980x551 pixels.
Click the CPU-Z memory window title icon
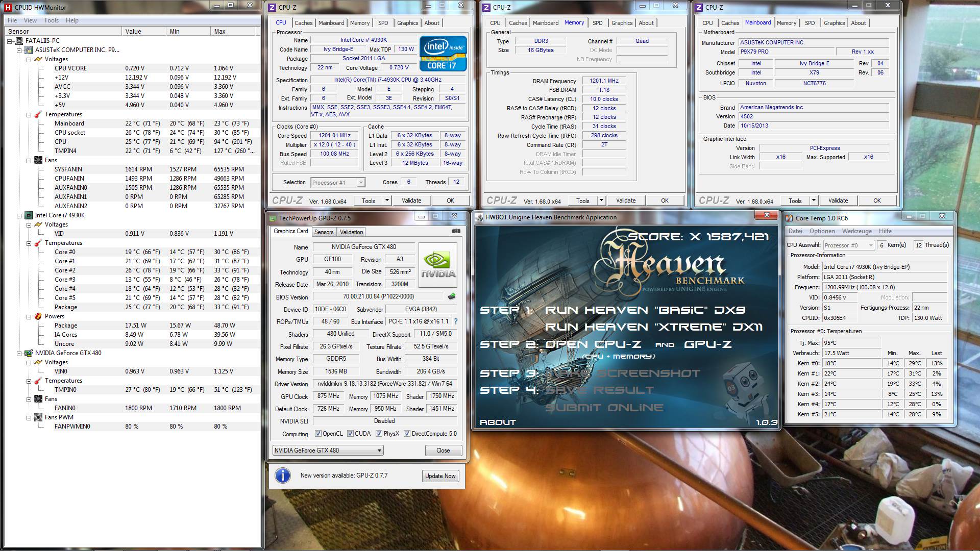tap(486, 7)
